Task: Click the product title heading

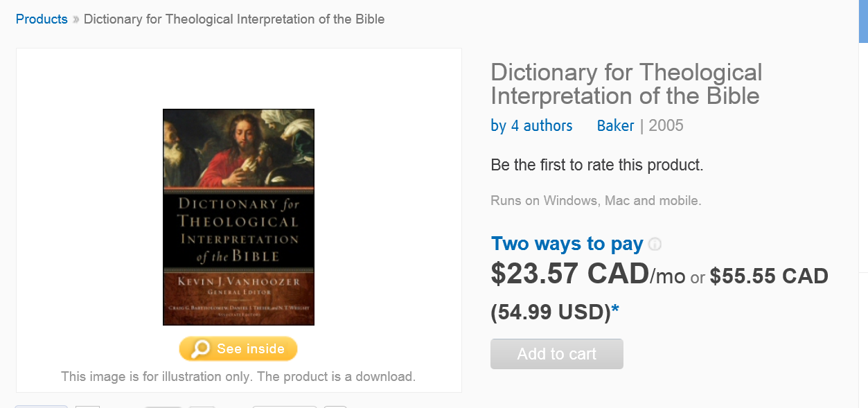Action: pyautogui.click(x=626, y=84)
